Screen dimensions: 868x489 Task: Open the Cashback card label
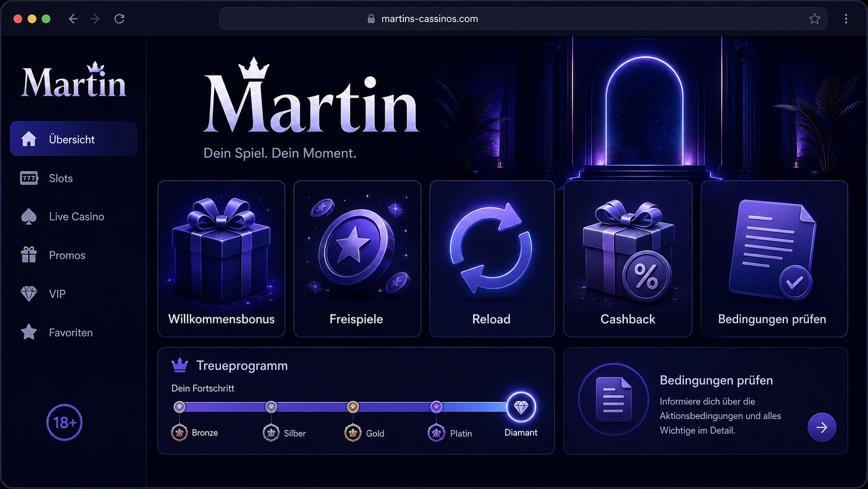(628, 319)
